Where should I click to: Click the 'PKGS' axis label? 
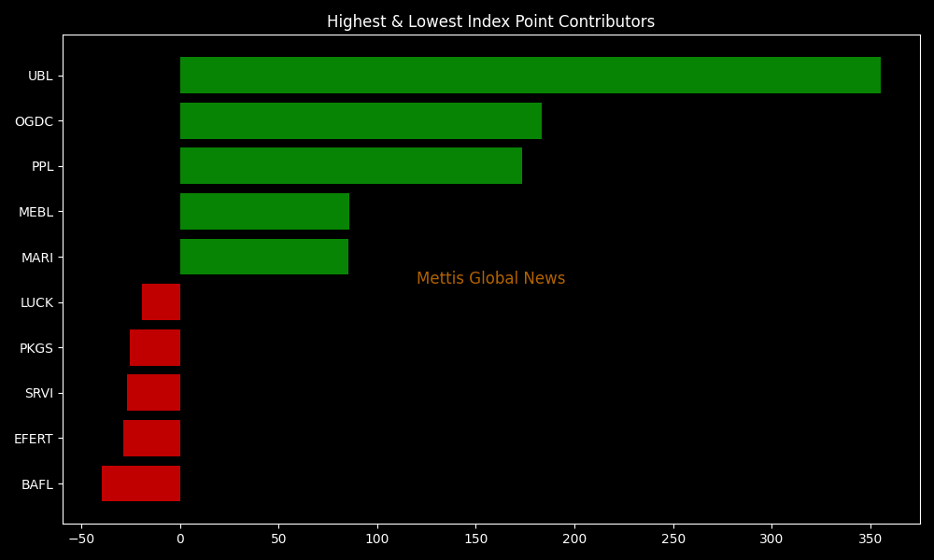click(x=36, y=348)
